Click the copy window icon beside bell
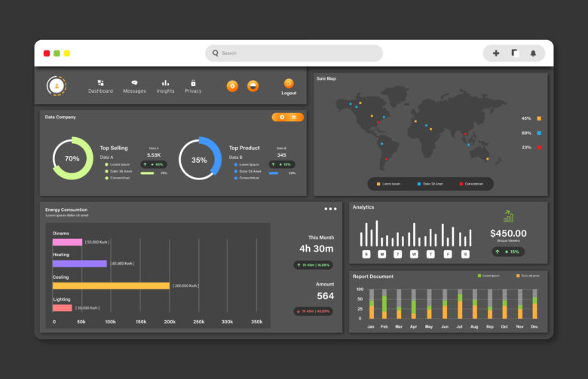Viewport: 588px width, 379px height. [x=515, y=53]
